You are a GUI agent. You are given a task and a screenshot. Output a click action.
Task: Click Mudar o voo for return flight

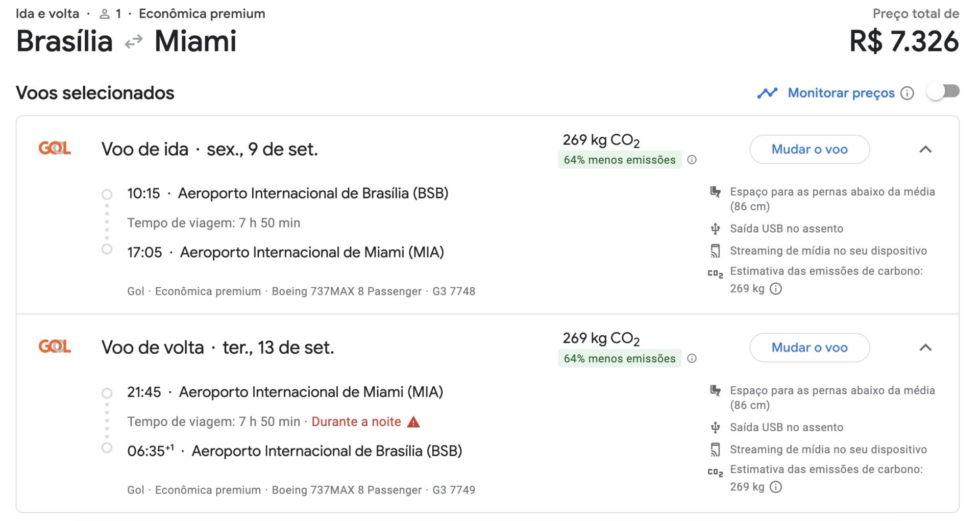[x=809, y=348]
